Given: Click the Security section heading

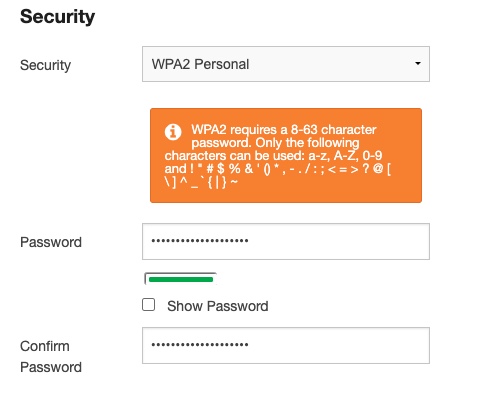Looking at the screenshot, I should (57, 16).
